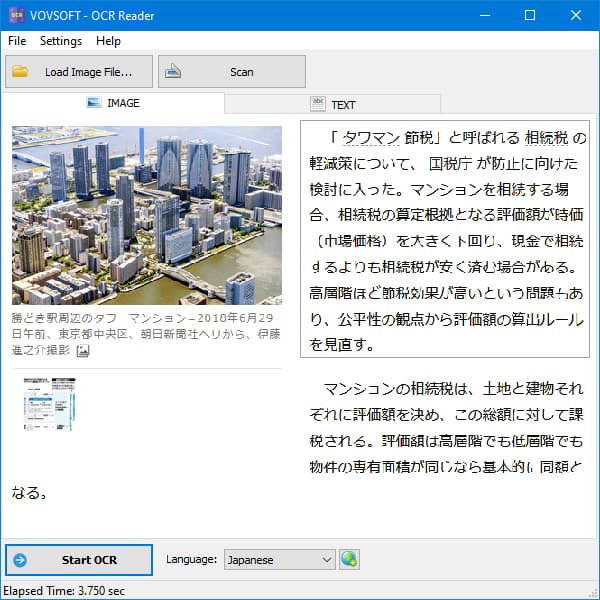Screen dimensions: 600x600
Task: Click the yellow folder icon
Action: [20, 72]
